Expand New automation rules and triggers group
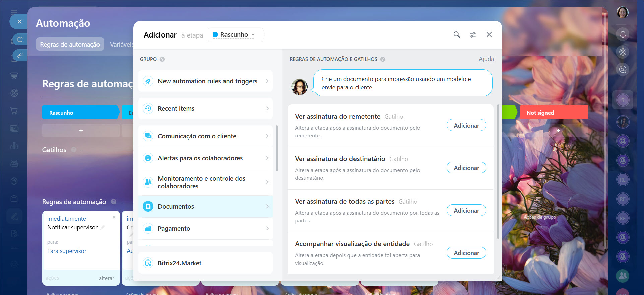The image size is (644, 295). (205, 81)
